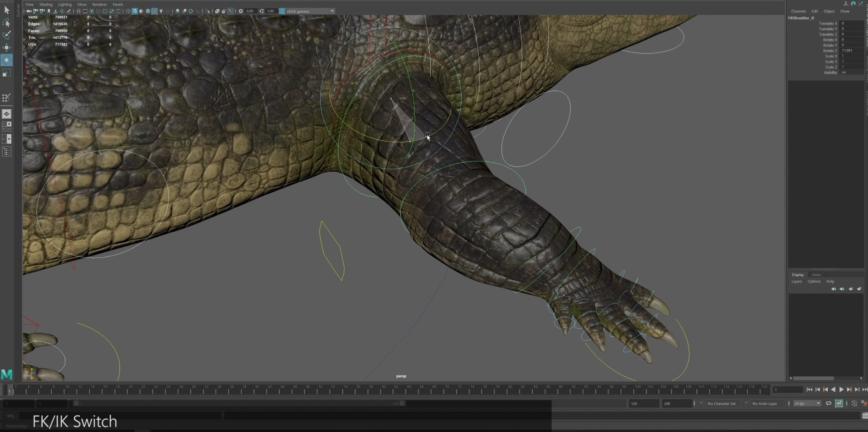
Task: Click the layer editor horizontal scrollbar
Action: tap(813, 378)
